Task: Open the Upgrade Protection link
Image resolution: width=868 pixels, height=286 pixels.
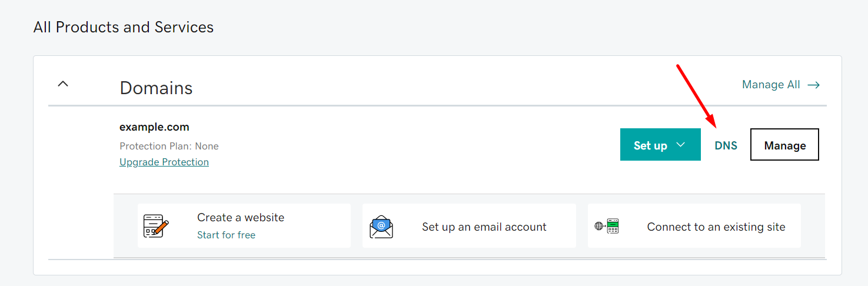Action: coord(164,162)
